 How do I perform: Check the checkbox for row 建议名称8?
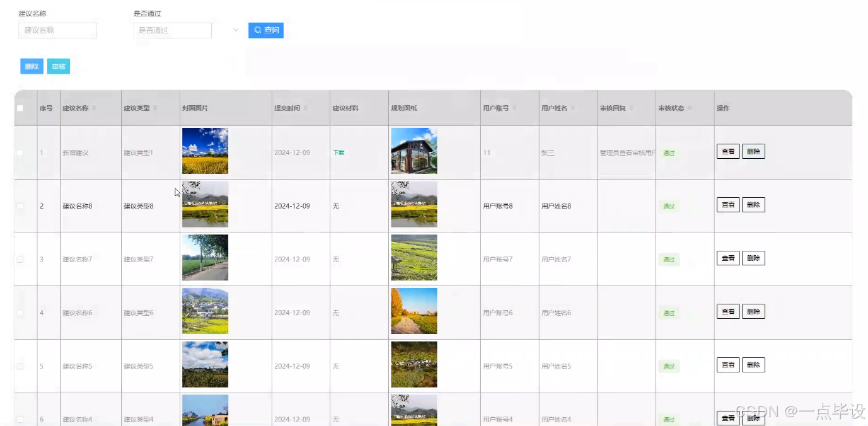click(x=20, y=206)
